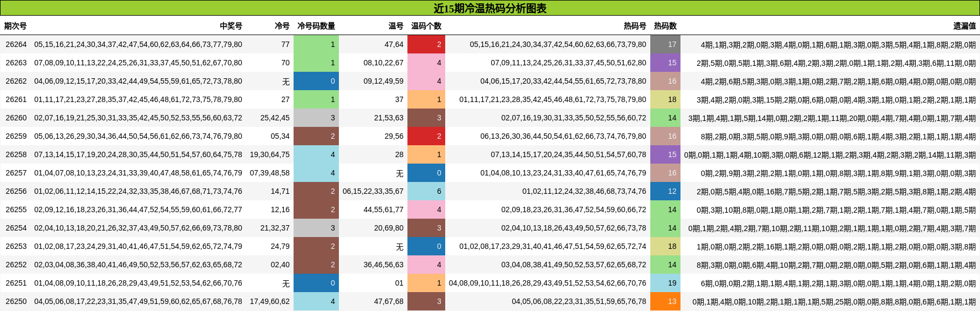Select period number 26257
This screenshot has width=980, height=311.
16,173
